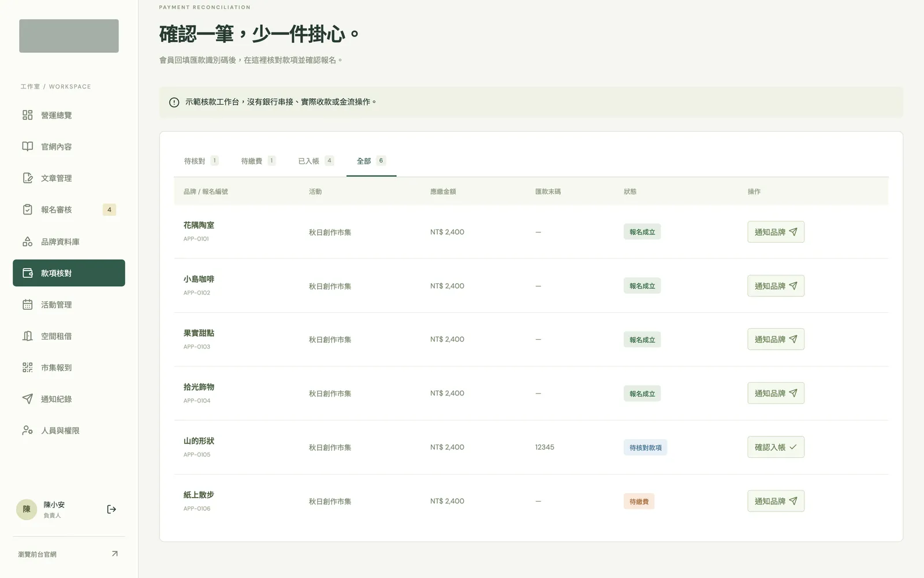The width and height of the screenshot is (924, 578).
Task: Click the 匯款末碼 column header
Action: 548,191
